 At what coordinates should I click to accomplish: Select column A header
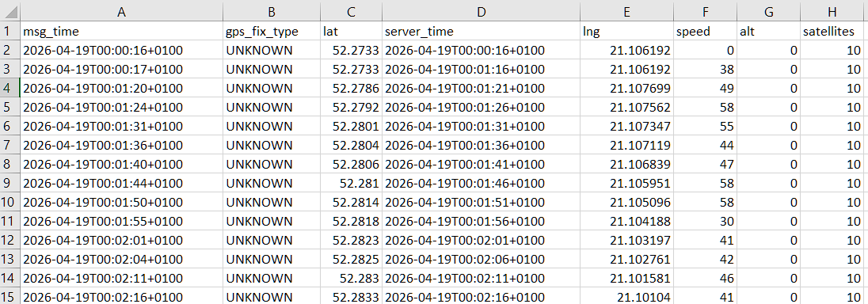click(x=121, y=12)
